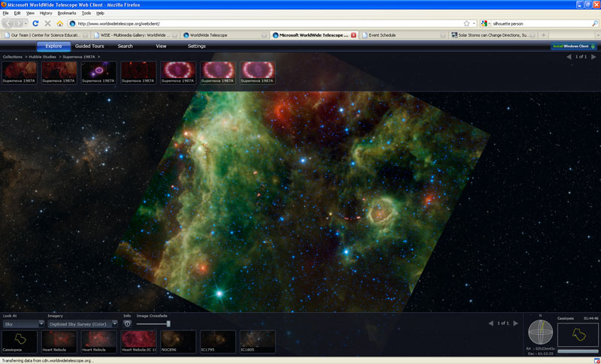
Task: Go to previous page of top collection
Action: (569, 56)
